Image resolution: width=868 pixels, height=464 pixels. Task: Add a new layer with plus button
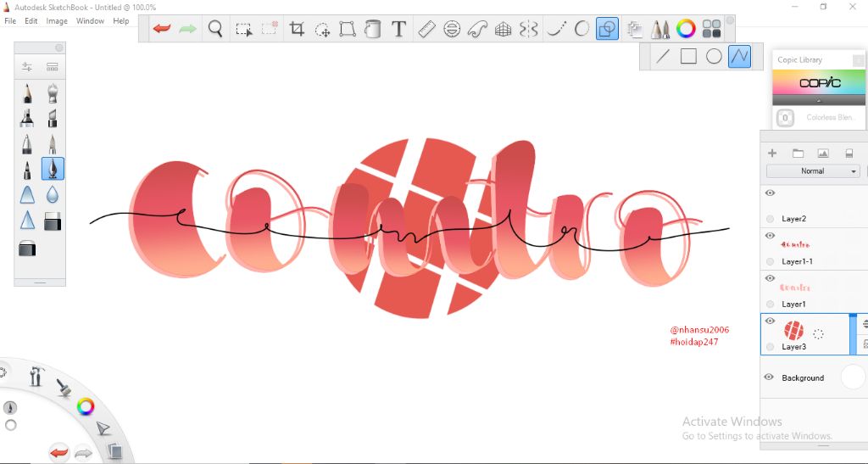click(772, 153)
